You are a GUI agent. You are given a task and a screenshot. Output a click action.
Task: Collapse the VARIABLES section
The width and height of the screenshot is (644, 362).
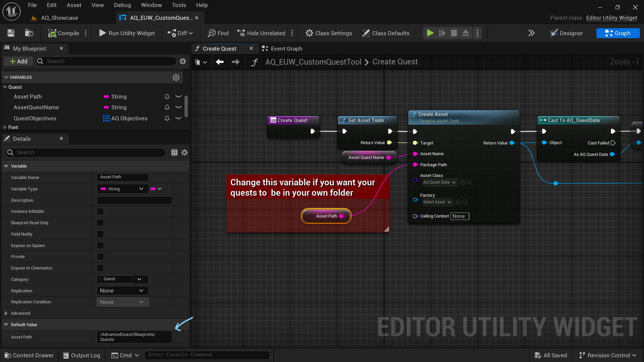[x=6, y=77]
